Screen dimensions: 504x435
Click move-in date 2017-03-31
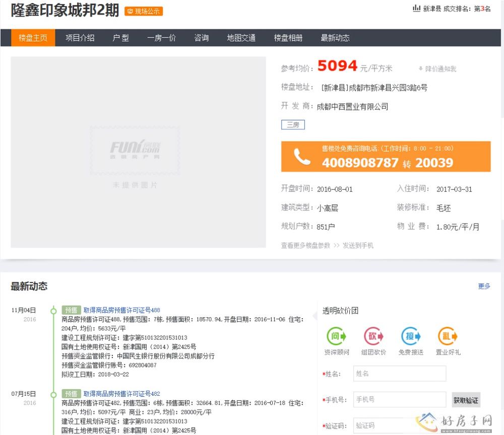pyautogui.click(x=454, y=189)
